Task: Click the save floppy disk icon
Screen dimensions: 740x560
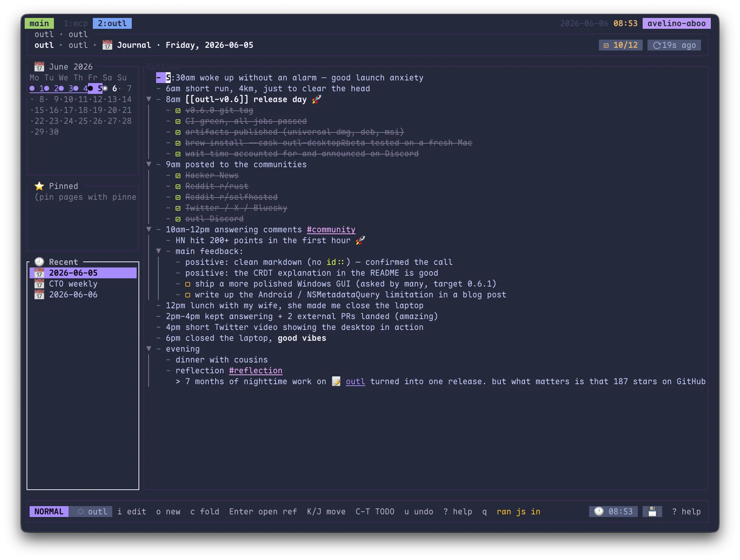Action: tap(652, 511)
